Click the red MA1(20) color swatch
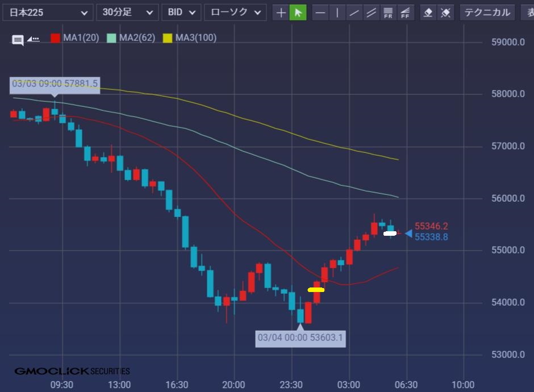This screenshot has height=392, width=534. coord(56,38)
